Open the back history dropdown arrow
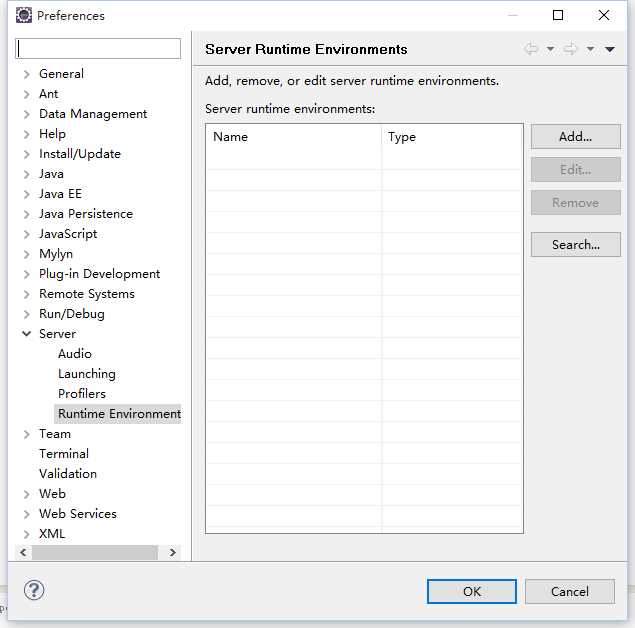The image size is (635, 628). click(x=550, y=49)
